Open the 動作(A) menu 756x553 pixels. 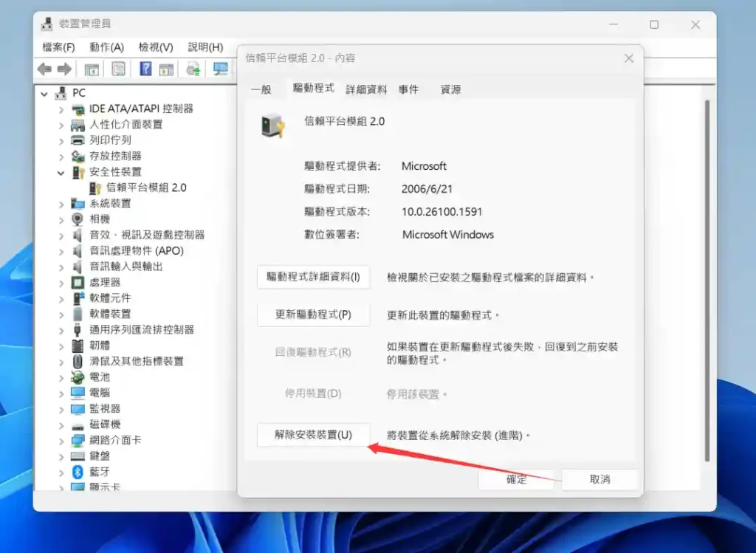tap(106, 47)
